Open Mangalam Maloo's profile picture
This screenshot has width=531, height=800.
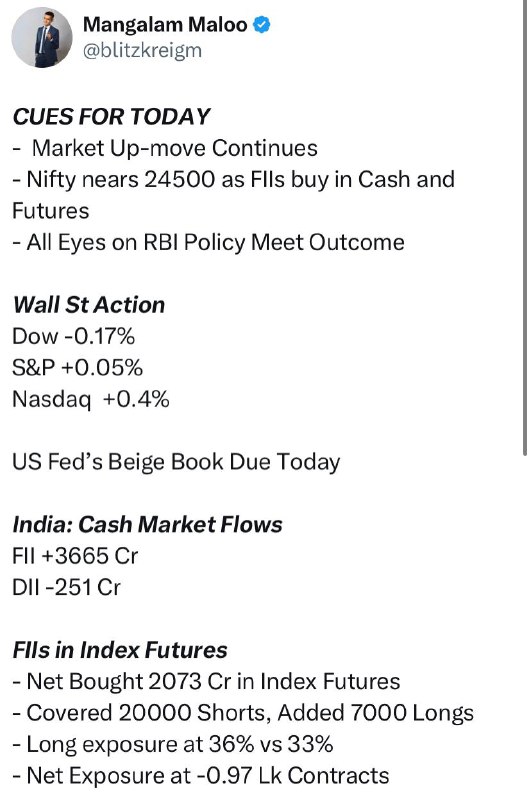(42, 37)
